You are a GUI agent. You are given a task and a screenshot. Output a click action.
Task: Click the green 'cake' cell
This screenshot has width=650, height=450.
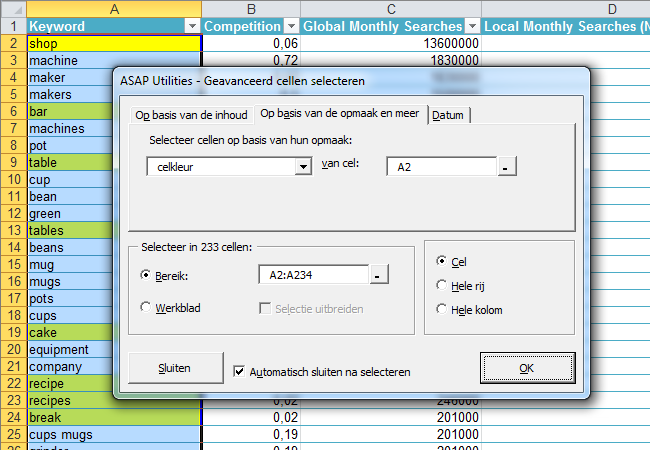tap(70, 332)
